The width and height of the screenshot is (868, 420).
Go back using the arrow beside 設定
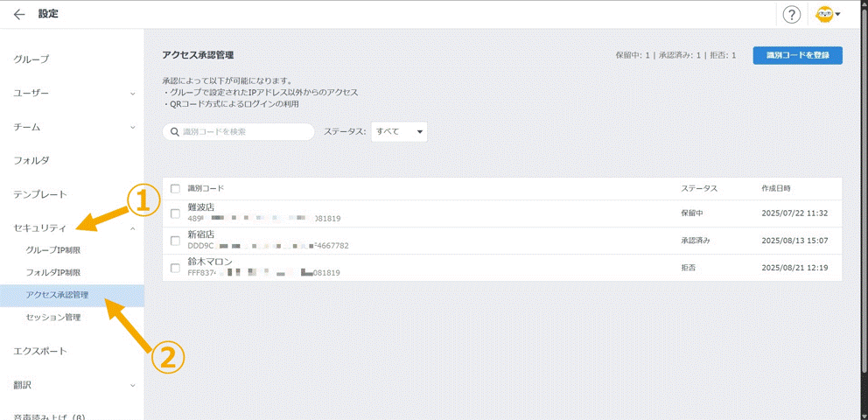pos(19,15)
